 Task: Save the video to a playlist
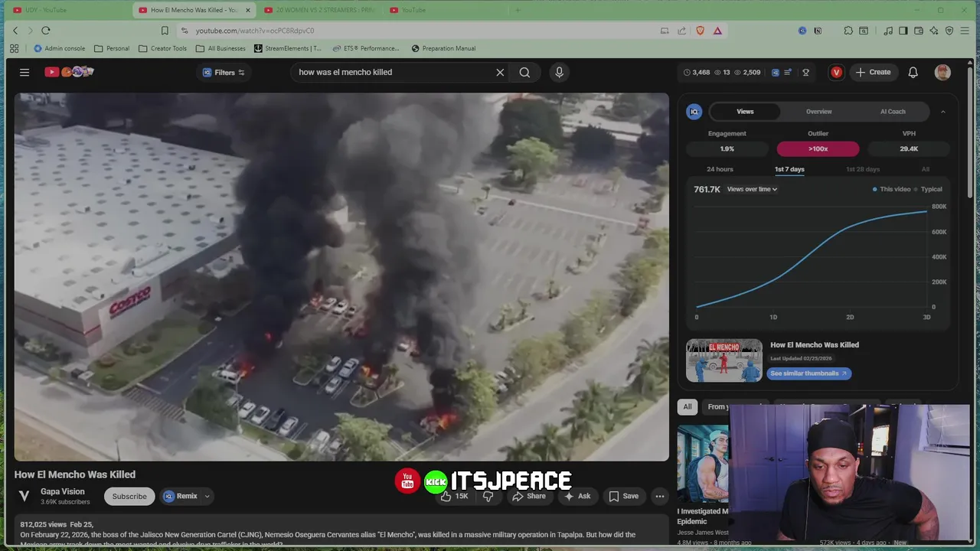[x=623, y=496]
